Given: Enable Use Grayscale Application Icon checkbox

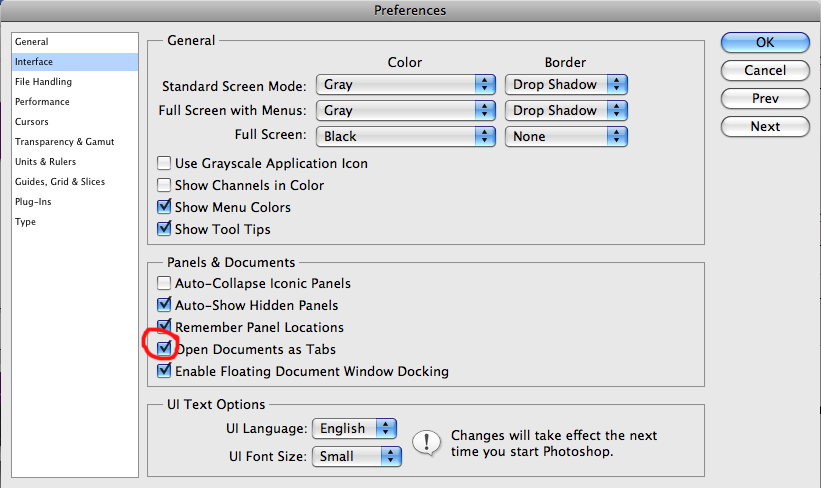Looking at the screenshot, I should coord(164,163).
